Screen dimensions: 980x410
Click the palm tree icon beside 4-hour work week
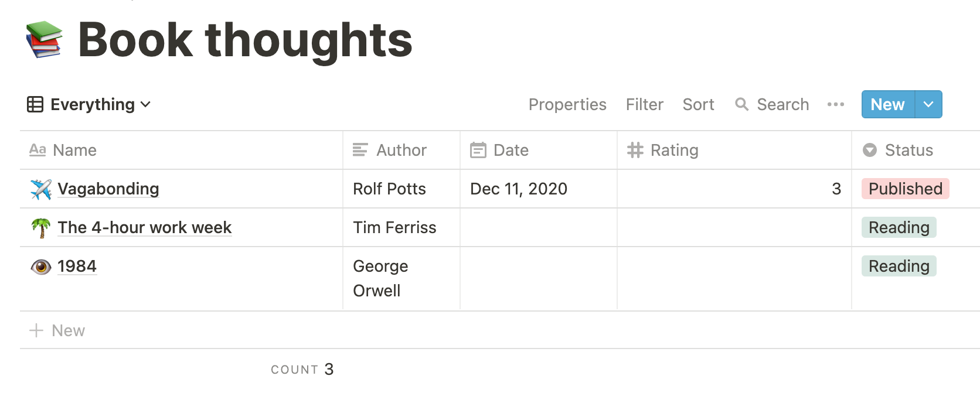point(41,228)
